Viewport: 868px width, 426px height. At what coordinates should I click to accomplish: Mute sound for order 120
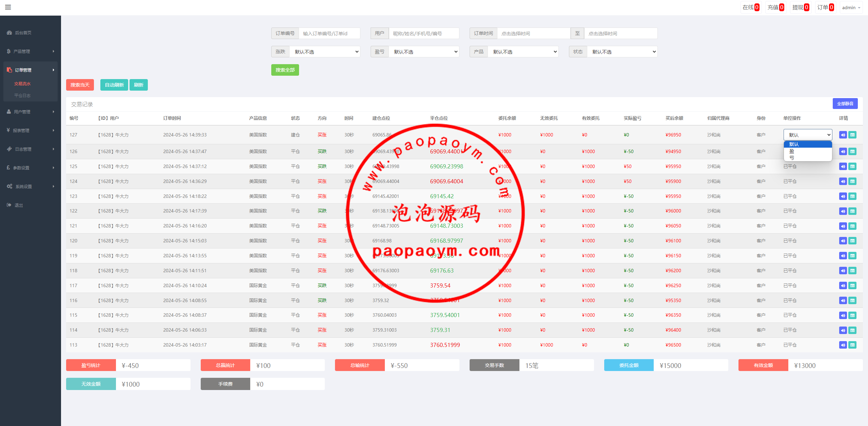point(843,241)
